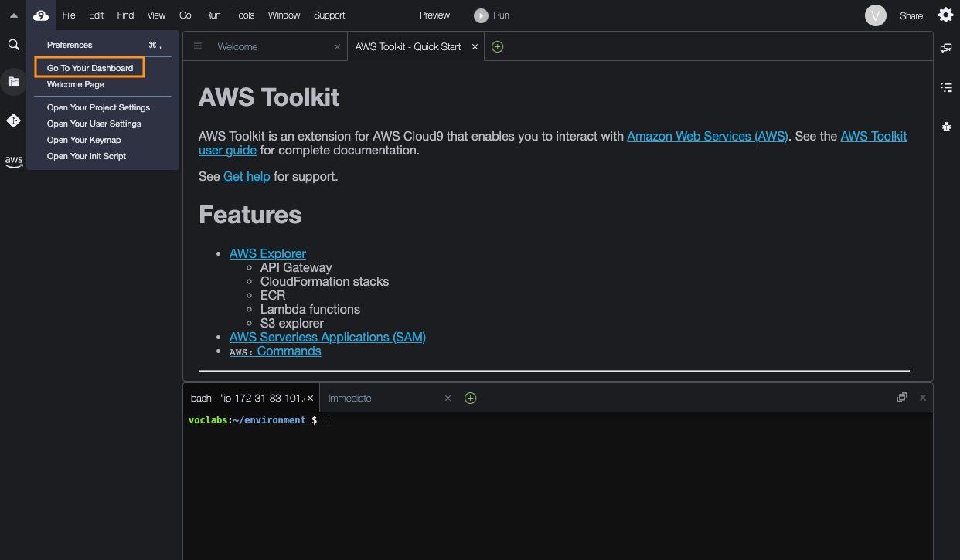Close the terminal panel with X
The height and width of the screenshot is (560, 960).
tap(922, 398)
